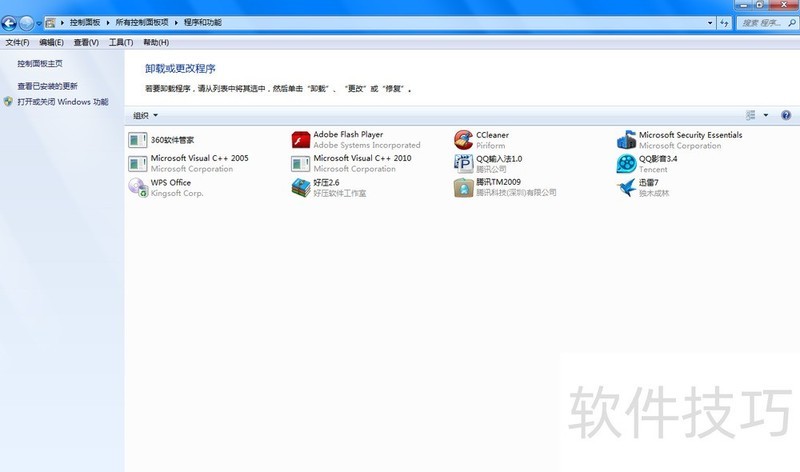
Task: Open the view options dropdown arrow
Action: pos(765,115)
